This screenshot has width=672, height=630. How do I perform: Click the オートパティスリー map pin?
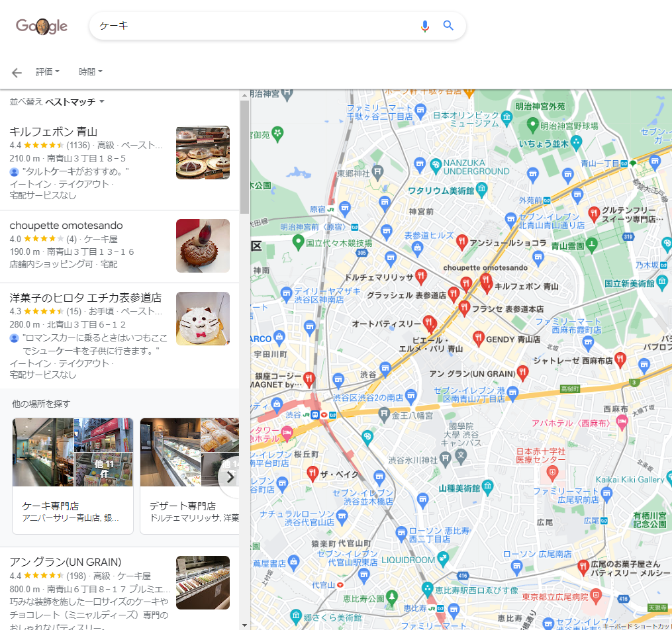(x=429, y=324)
